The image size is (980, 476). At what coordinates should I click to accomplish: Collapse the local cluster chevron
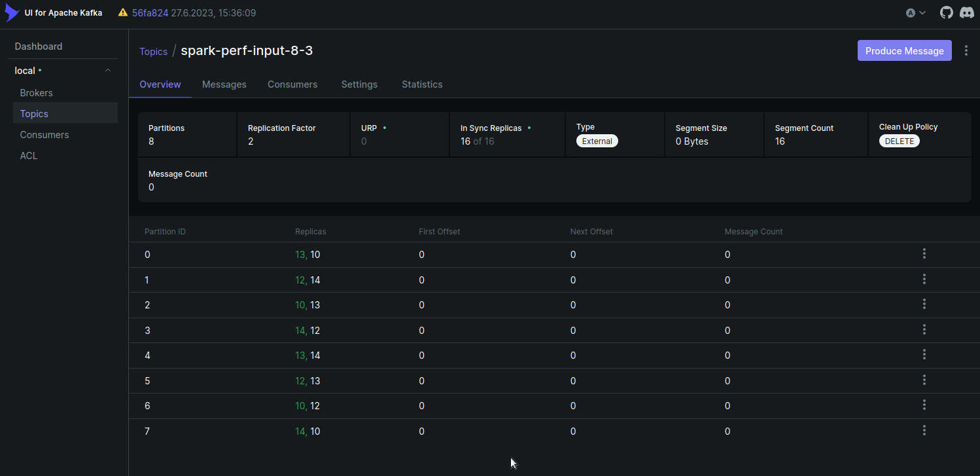click(x=108, y=71)
